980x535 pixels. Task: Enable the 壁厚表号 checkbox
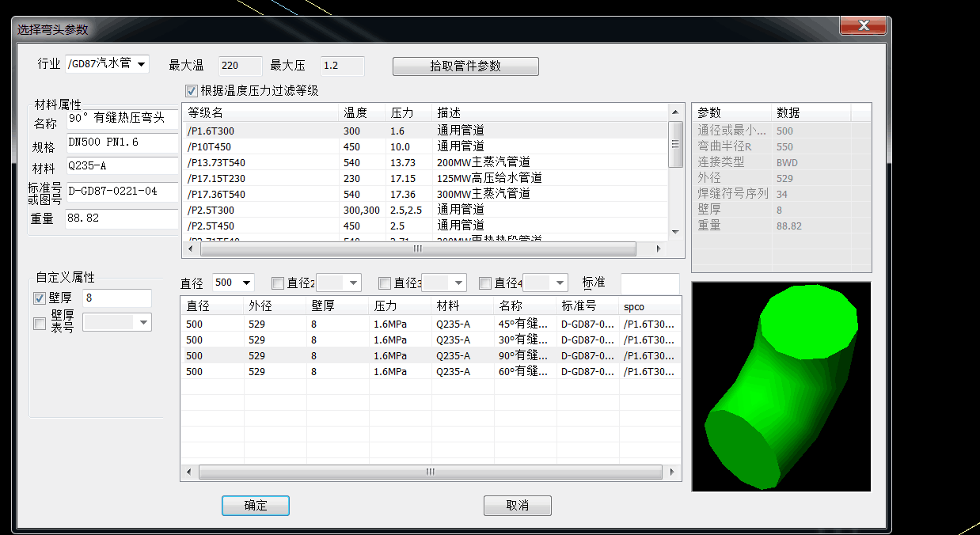pos(39,323)
